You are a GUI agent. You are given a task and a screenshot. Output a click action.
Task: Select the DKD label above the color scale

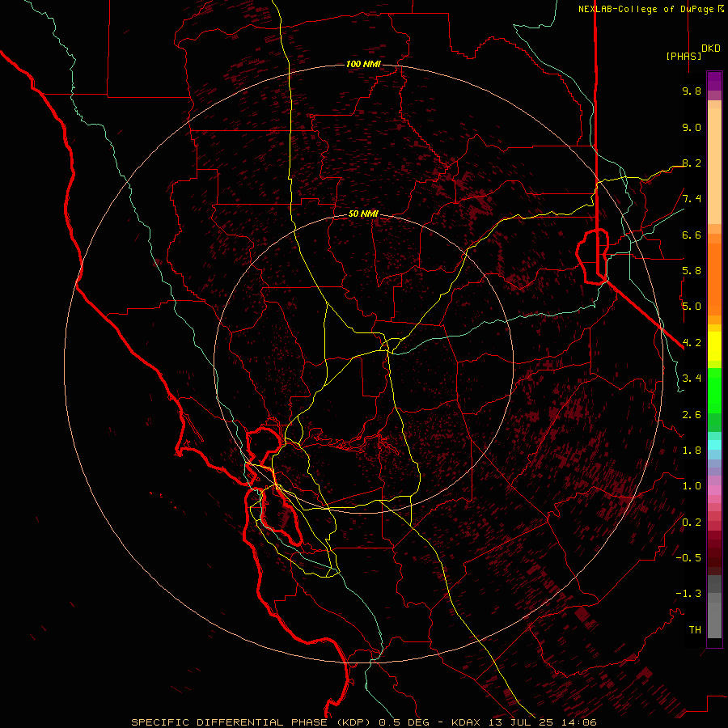tap(711, 49)
